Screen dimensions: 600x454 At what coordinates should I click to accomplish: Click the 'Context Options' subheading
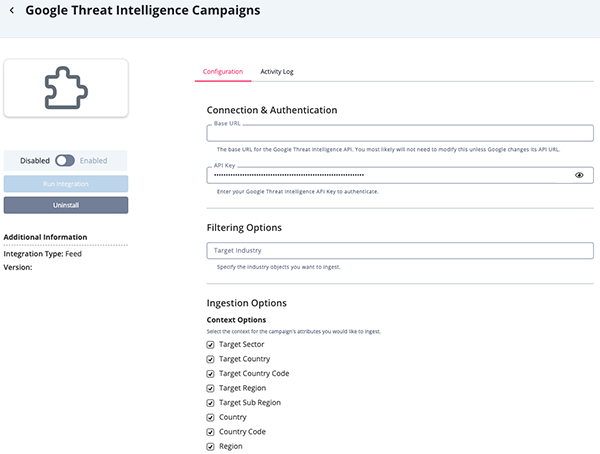236,320
